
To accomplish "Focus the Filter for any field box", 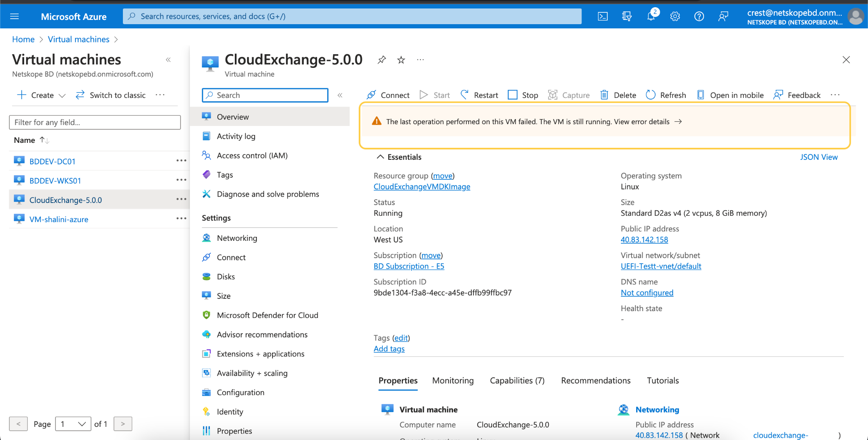I will tap(95, 122).
